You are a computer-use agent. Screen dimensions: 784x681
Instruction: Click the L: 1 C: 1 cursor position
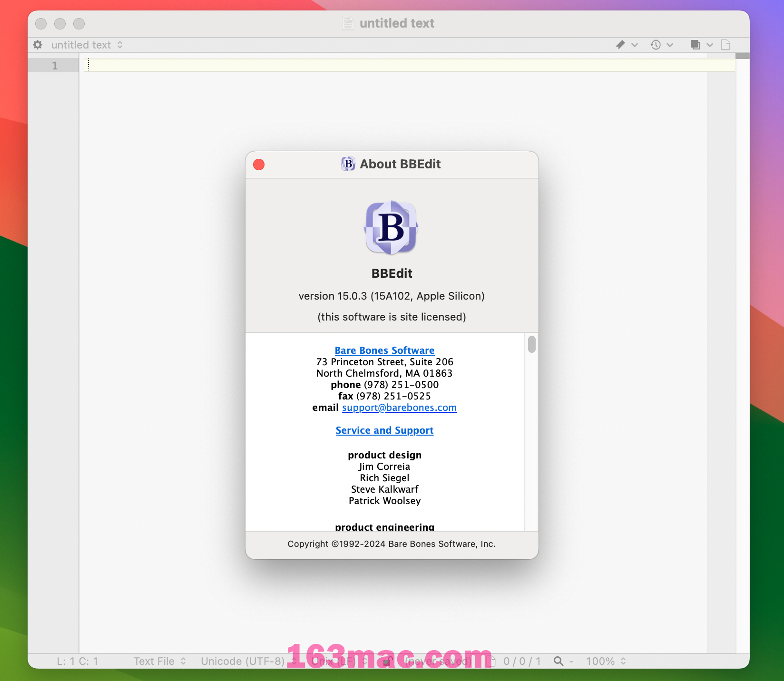click(78, 661)
